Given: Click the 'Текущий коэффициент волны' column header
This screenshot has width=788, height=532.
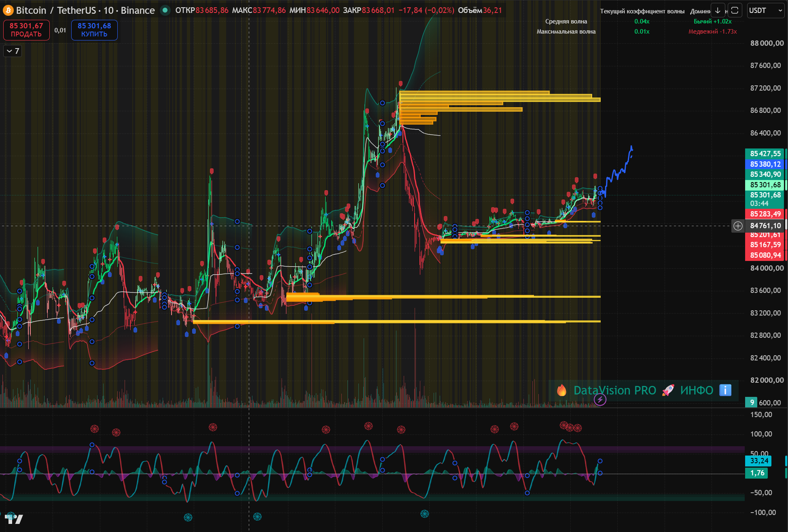Looking at the screenshot, I should tap(642, 11).
